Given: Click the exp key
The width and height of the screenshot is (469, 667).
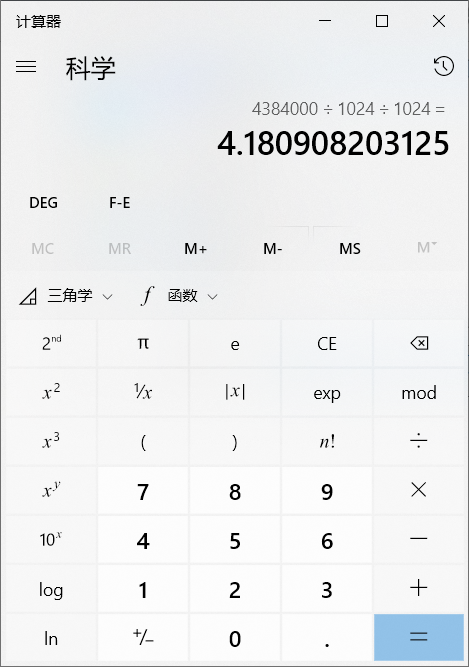Looking at the screenshot, I should point(327,392).
